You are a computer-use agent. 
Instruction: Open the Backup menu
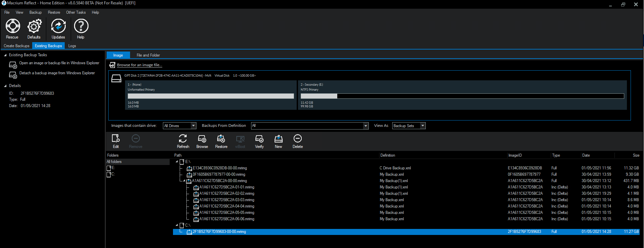(36, 12)
